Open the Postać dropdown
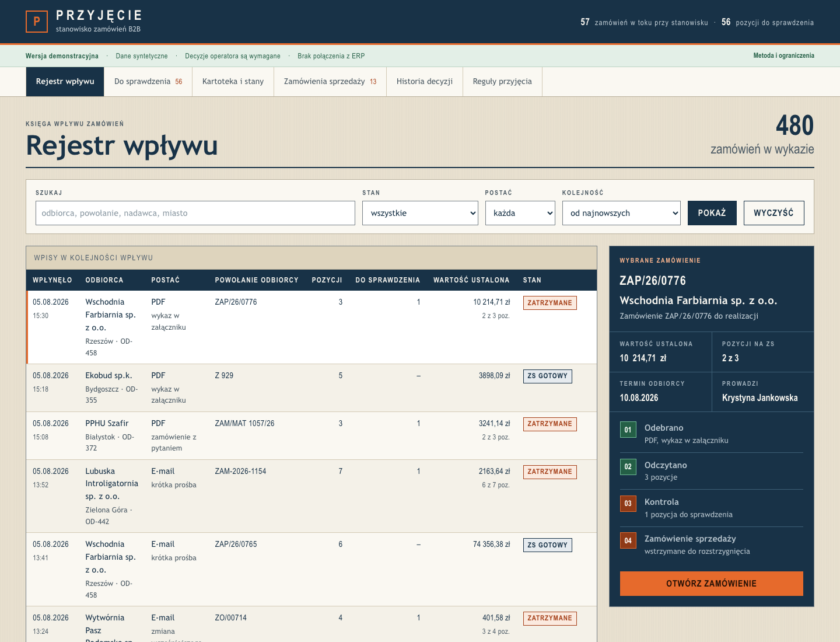This screenshot has width=840, height=642. point(520,213)
